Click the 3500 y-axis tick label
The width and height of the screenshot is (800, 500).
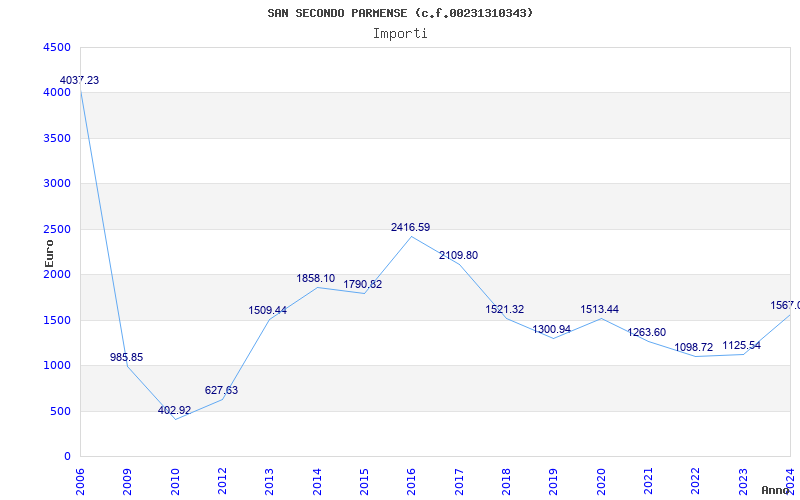click(57, 138)
